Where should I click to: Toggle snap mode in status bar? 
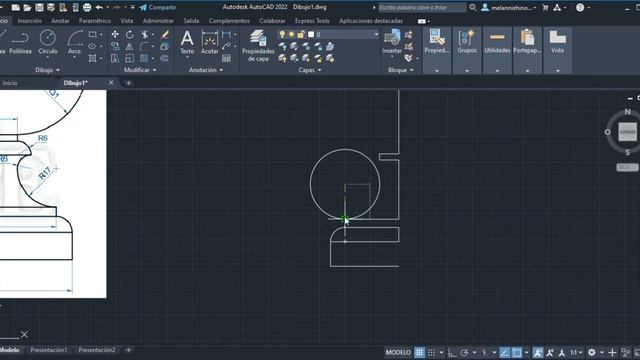point(431,352)
